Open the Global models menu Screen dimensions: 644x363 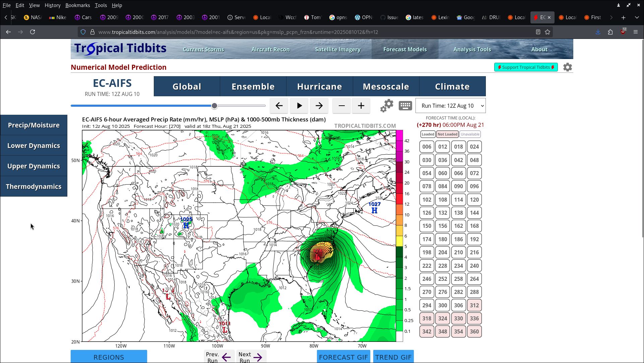click(x=187, y=87)
